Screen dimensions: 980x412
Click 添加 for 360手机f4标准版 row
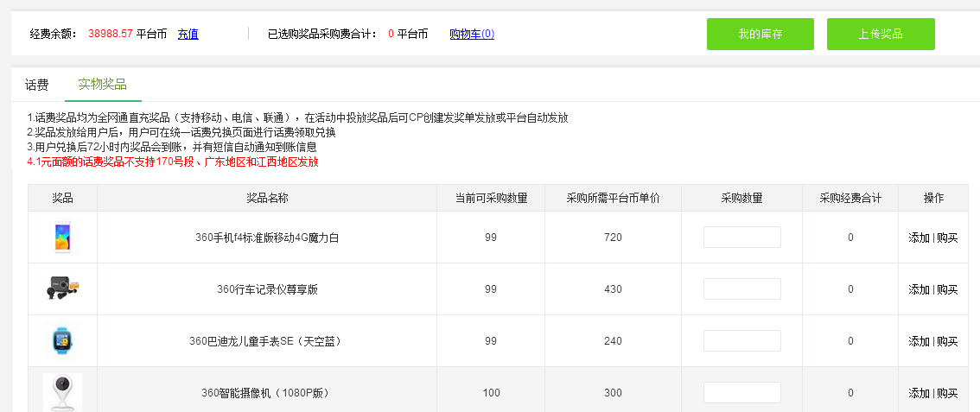[x=919, y=238]
